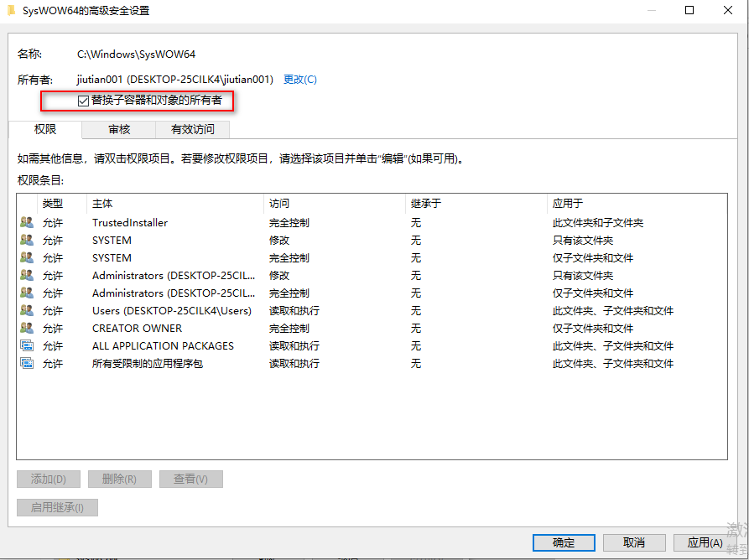Select the 所有受限制的应用程序包 entry
Viewport: 749px width, 560px height.
tap(372, 363)
